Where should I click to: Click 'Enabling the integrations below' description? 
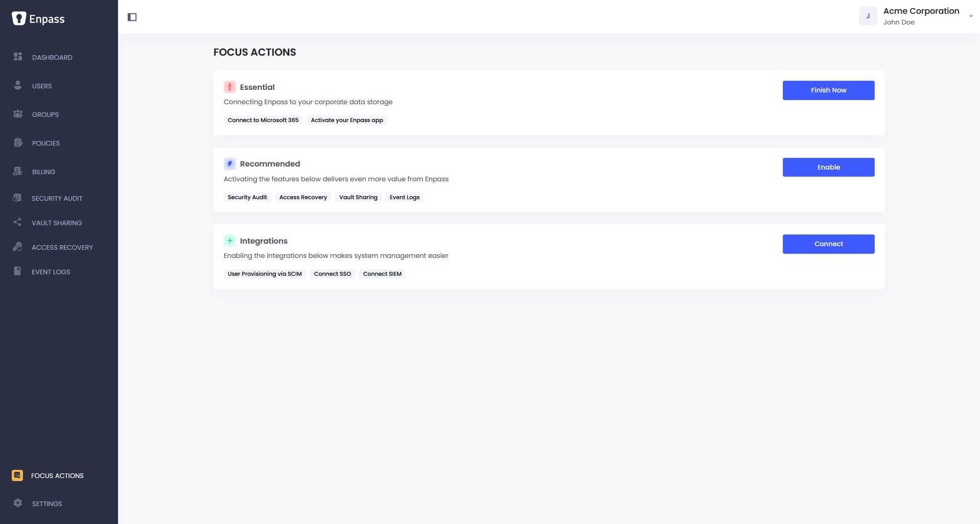[336, 256]
